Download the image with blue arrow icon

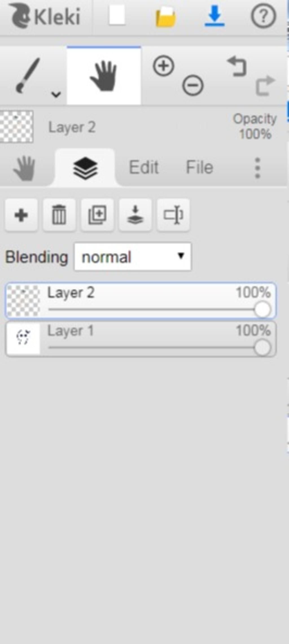click(214, 16)
